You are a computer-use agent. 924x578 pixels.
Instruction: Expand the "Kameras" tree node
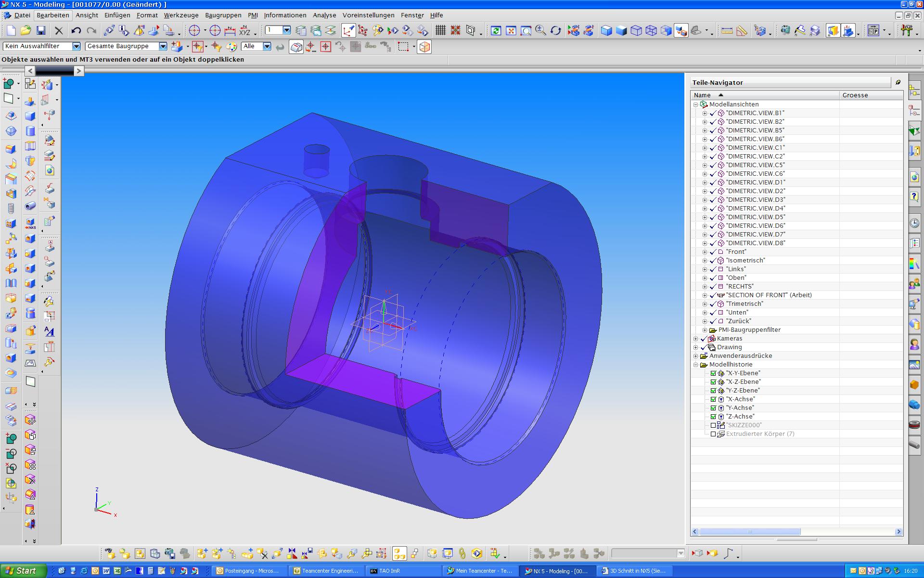pyautogui.click(x=695, y=339)
